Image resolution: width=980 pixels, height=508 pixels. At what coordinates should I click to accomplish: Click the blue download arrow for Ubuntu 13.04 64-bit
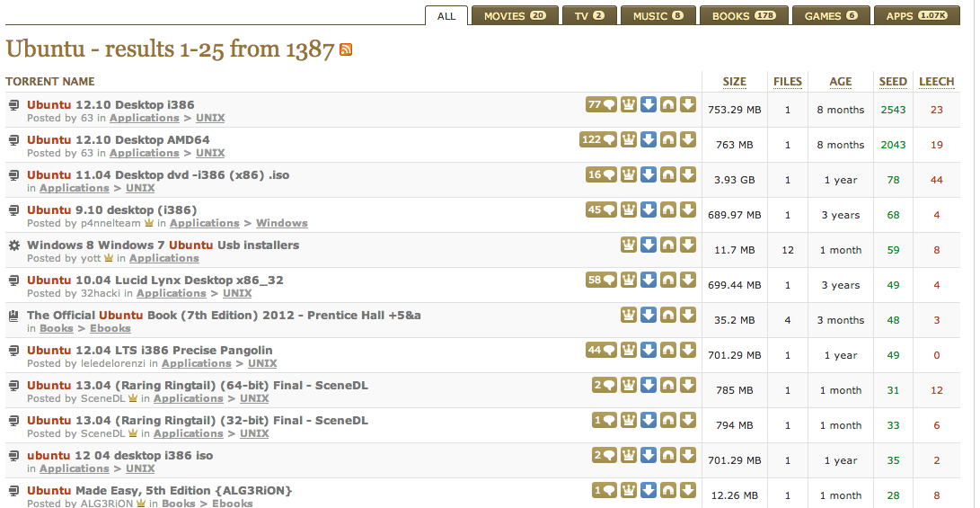point(649,385)
